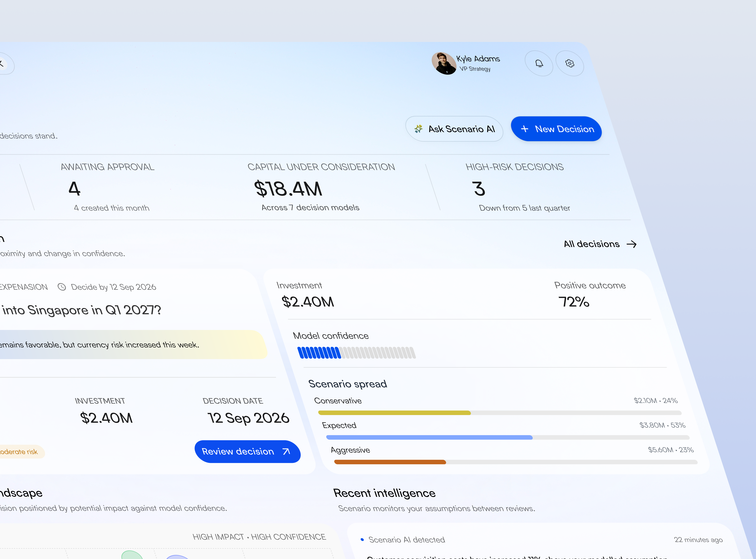Click the Expected scenario blue bar
This screenshot has width=756, height=559.
[x=429, y=438]
